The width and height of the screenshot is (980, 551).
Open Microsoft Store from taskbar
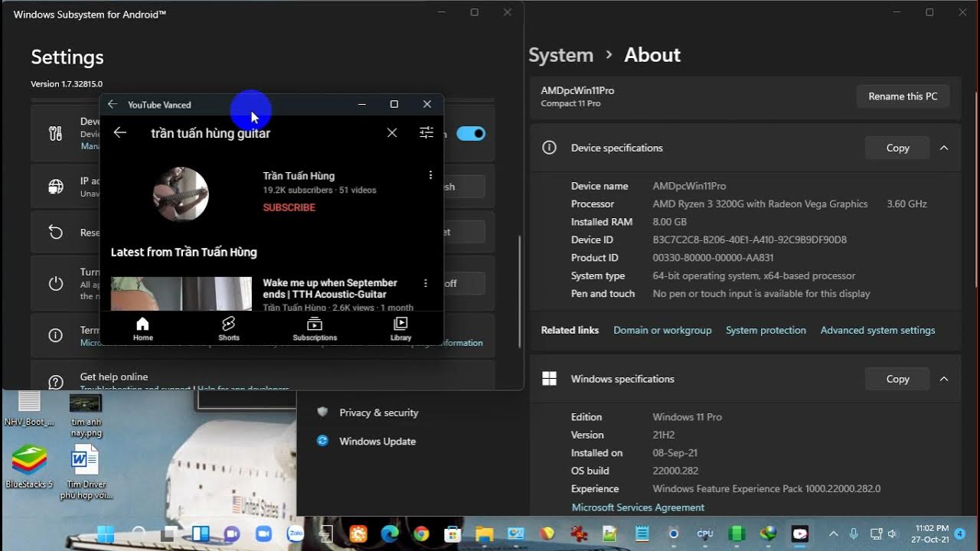pyautogui.click(x=452, y=533)
